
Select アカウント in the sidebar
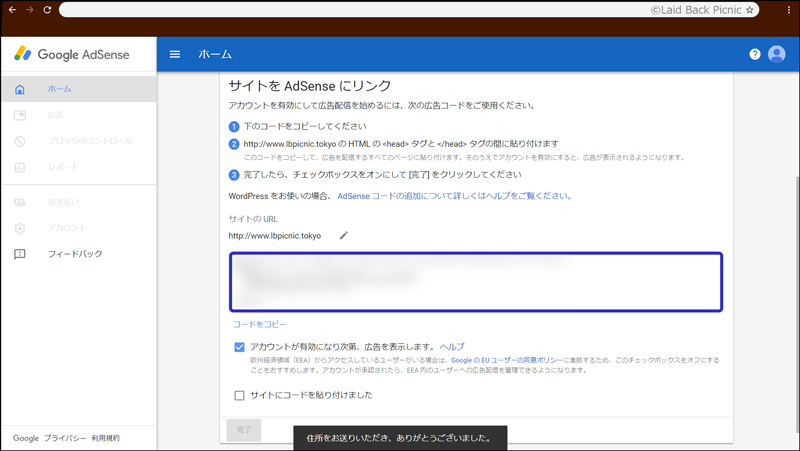click(67, 228)
